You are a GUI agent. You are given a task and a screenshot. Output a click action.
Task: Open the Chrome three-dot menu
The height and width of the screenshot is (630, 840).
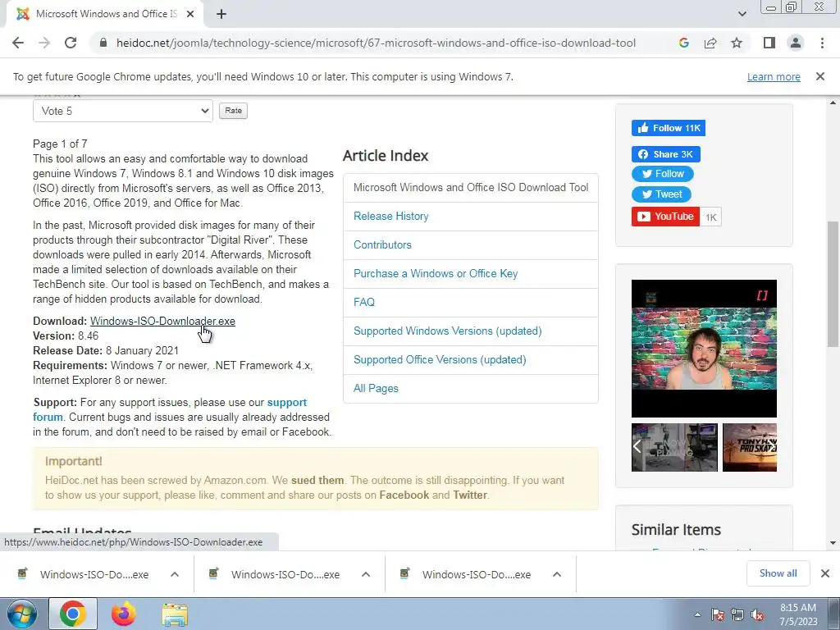(x=822, y=43)
